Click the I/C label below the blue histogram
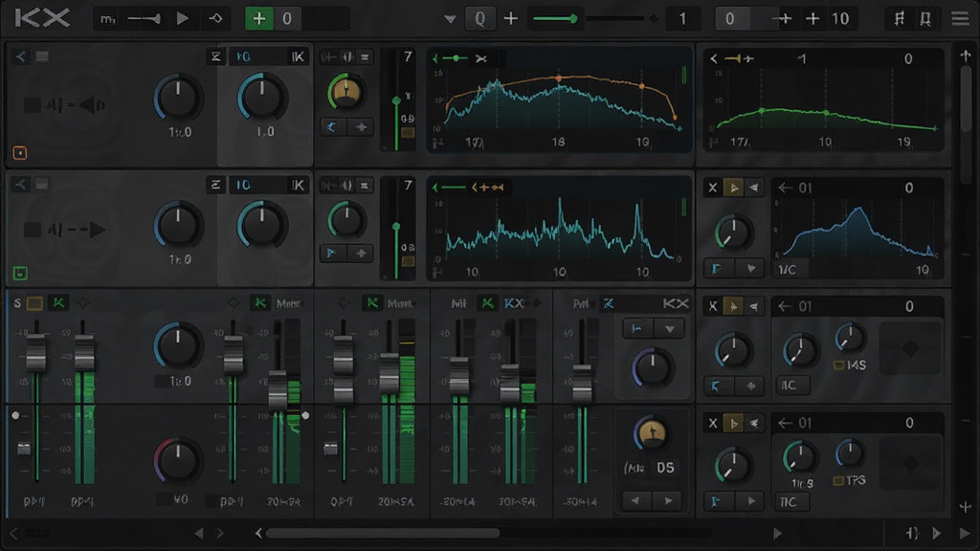This screenshot has width=980, height=551. [788, 269]
